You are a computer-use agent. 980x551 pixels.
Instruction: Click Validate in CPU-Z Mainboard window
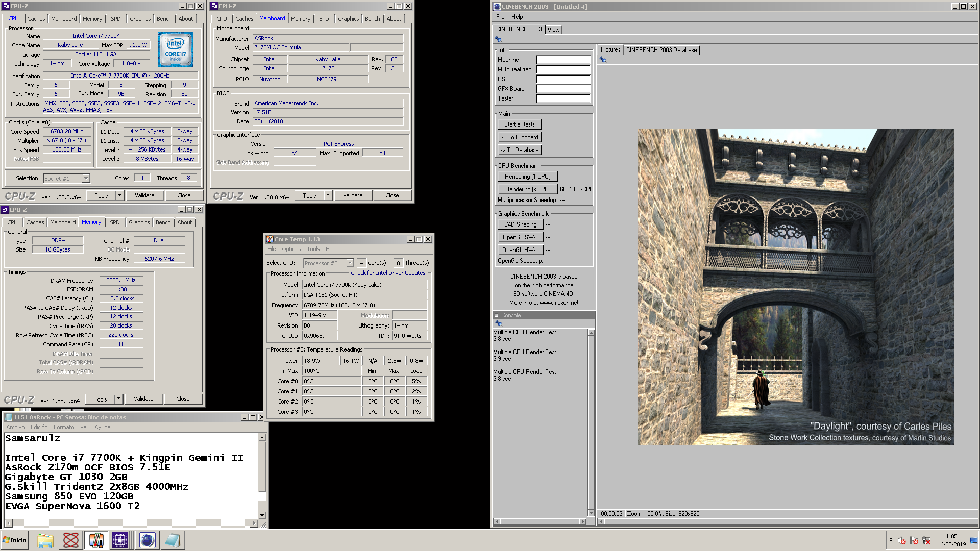pos(353,195)
